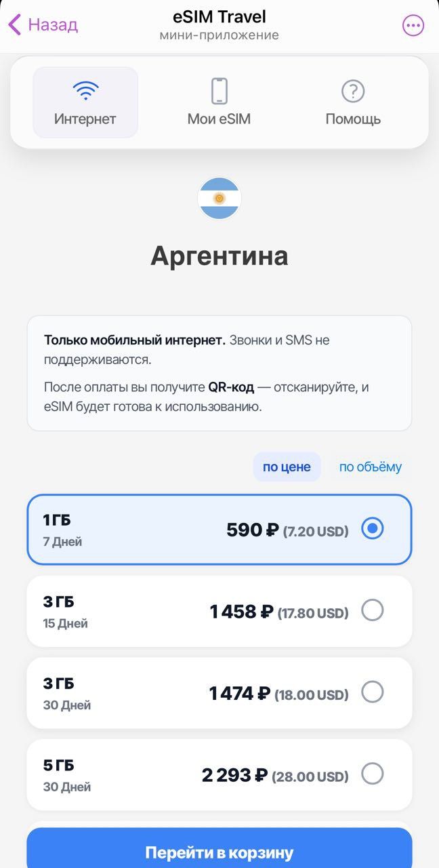
Task: Switch to the Мои eSIM tab
Action: (x=219, y=102)
